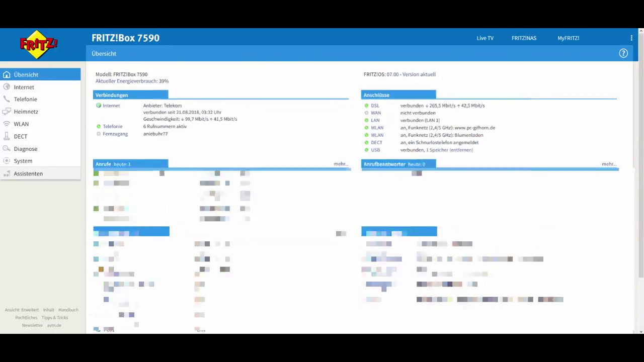The image size is (644, 362).
Task: Click the grey LED beside WAN
Action: point(366,113)
